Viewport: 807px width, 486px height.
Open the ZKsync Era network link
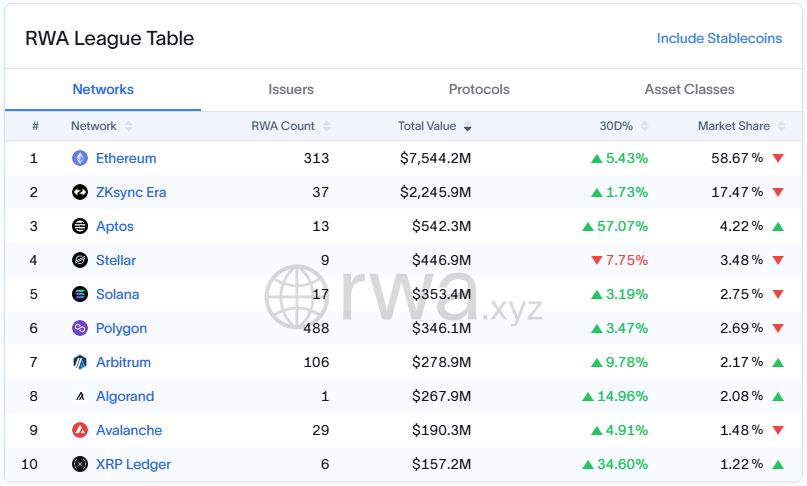pos(131,192)
